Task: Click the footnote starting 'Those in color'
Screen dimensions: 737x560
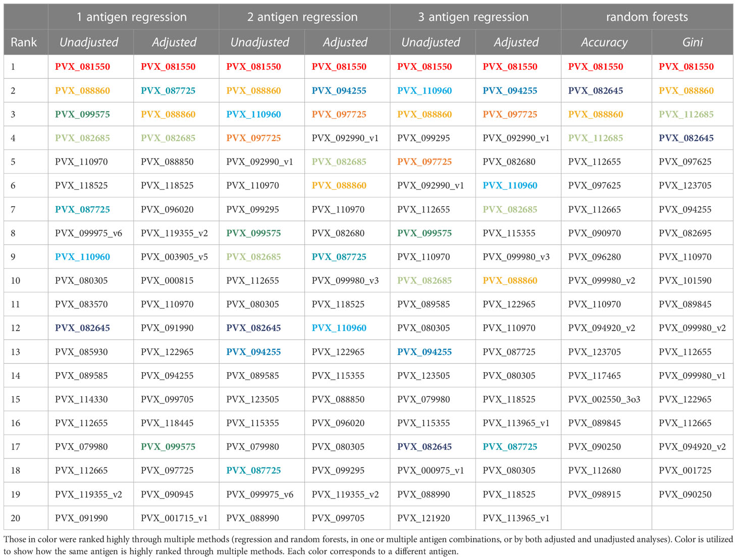Action: point(368,545)
